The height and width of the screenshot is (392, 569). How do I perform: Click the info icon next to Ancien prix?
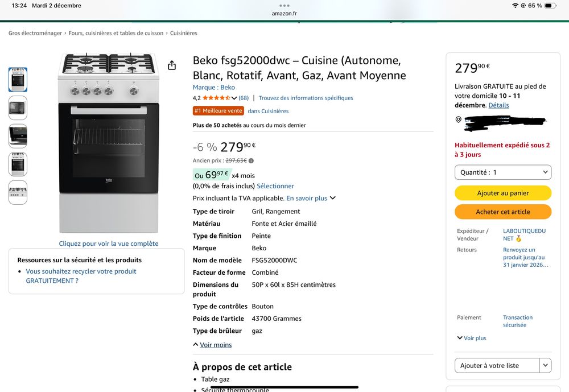pos(251,161)
